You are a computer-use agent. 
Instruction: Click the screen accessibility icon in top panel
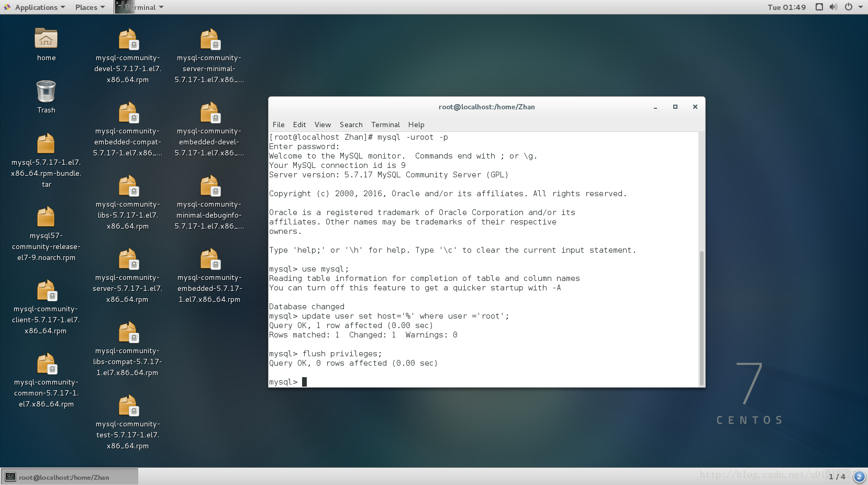point(819,7)
